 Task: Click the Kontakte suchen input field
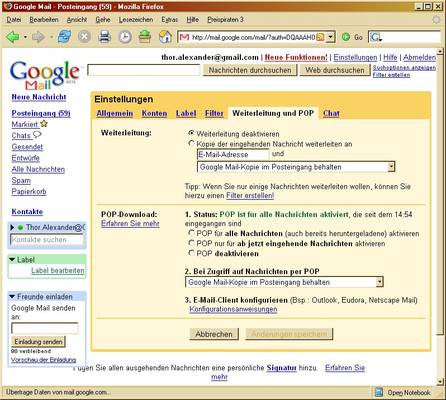47,240
